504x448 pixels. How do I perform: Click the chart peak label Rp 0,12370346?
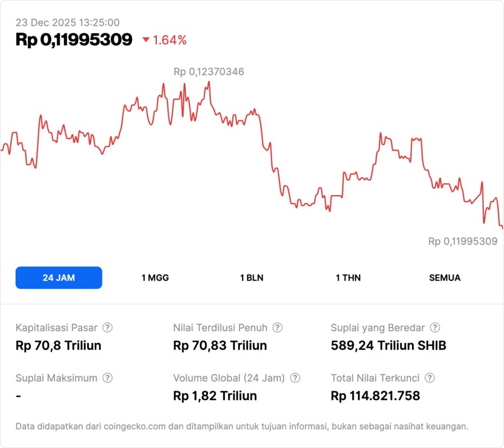(x=208, y=72)
